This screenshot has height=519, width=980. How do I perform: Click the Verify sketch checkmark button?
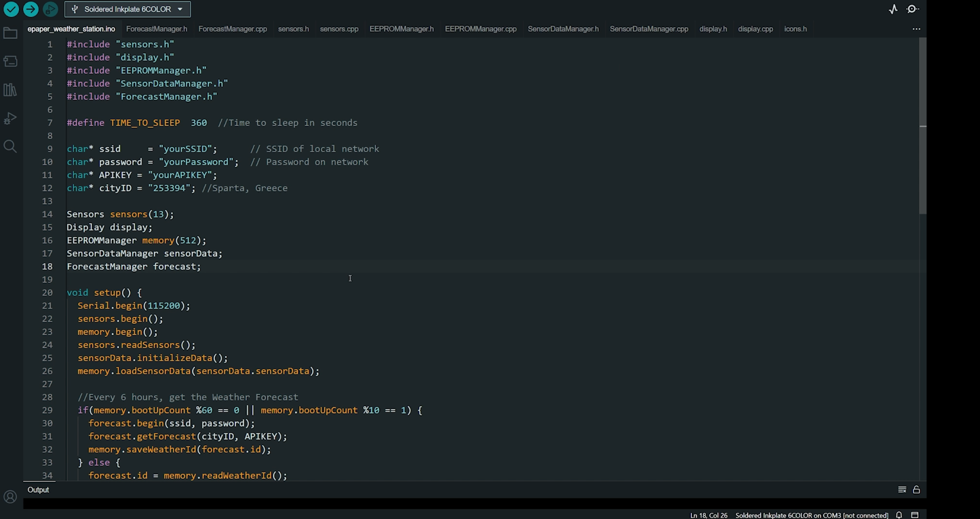[11, 9]
